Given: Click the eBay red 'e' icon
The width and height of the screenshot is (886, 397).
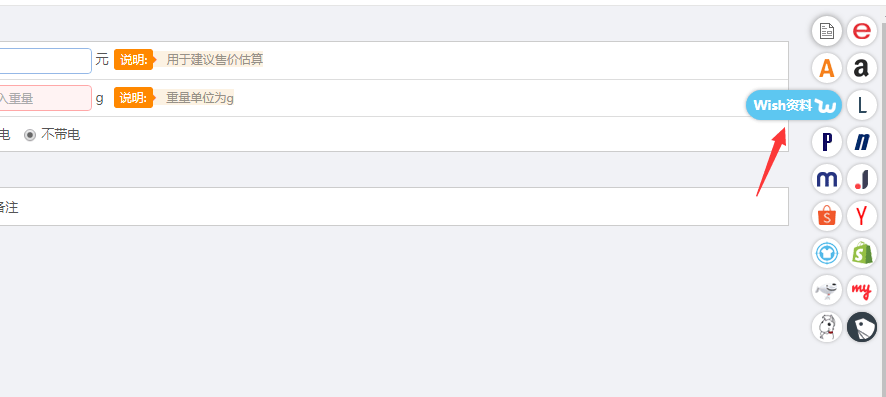Looking at the screenshot, I should pos(862,30).
